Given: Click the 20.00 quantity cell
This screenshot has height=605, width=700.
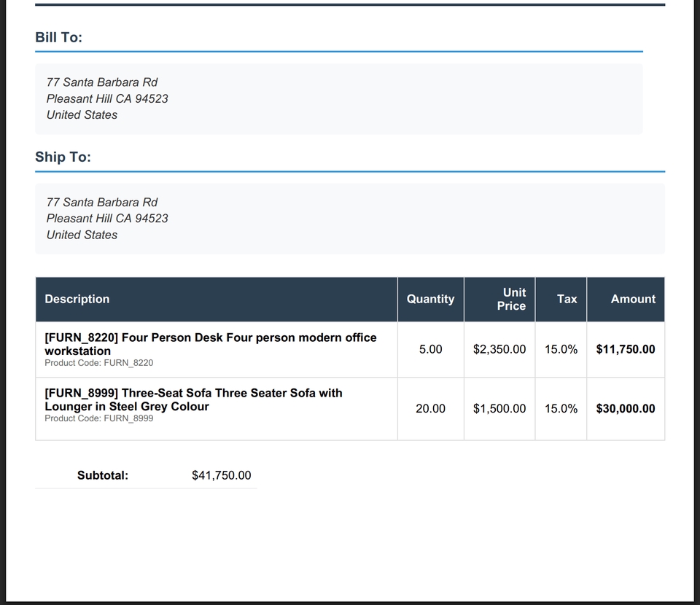Looking at the screenshot, I should [430, 408].
